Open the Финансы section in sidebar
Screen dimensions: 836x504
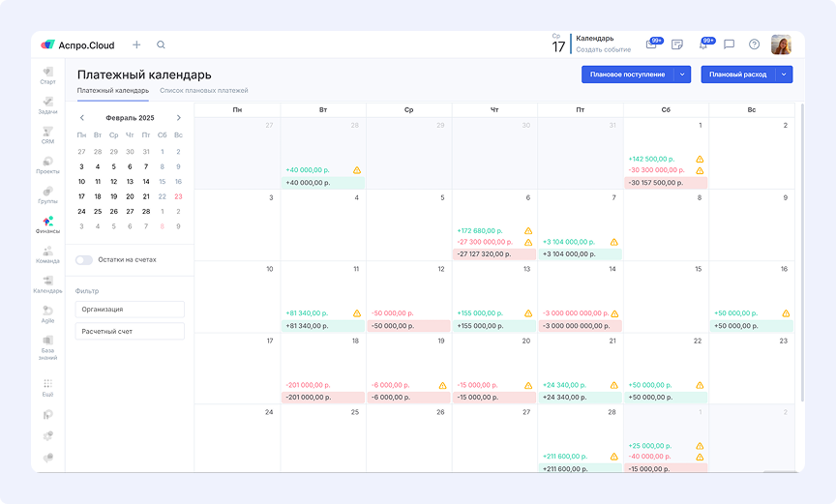pos(47,224)
